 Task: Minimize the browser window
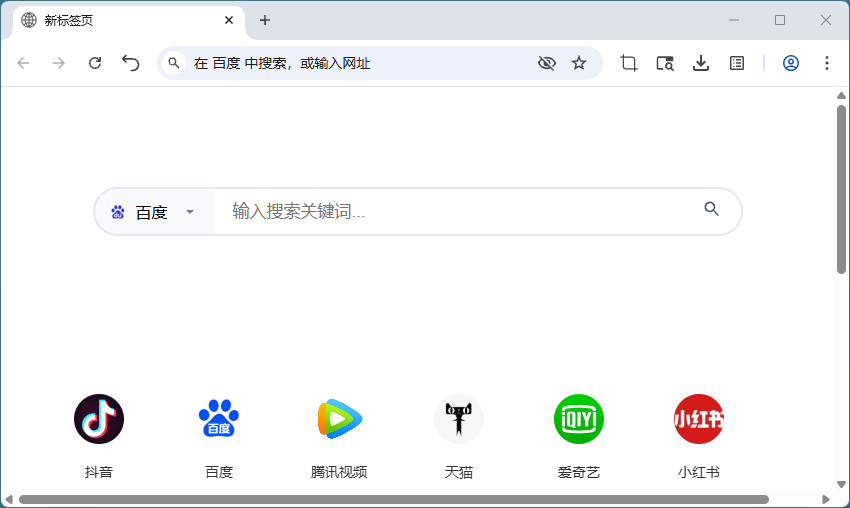(734, 20)
